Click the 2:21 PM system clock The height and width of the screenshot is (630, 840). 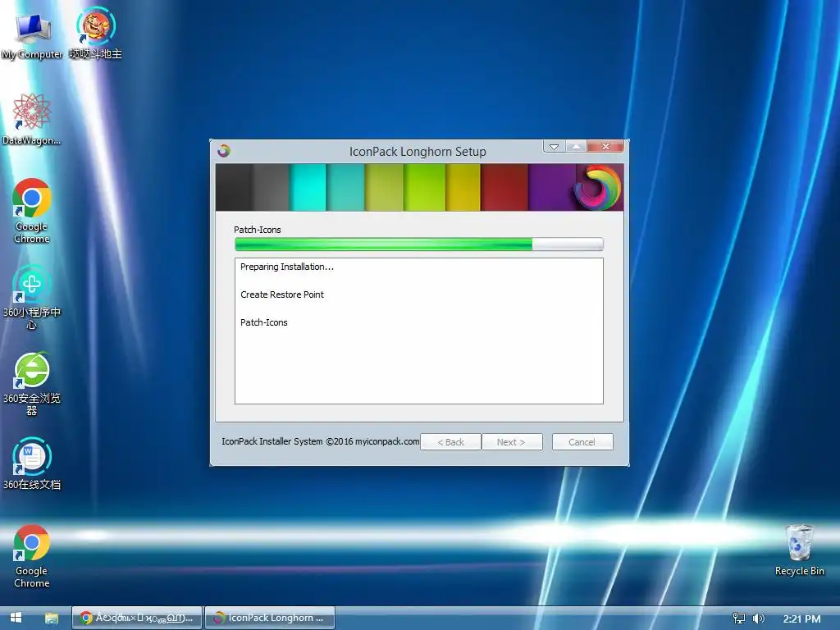(801, 619)
